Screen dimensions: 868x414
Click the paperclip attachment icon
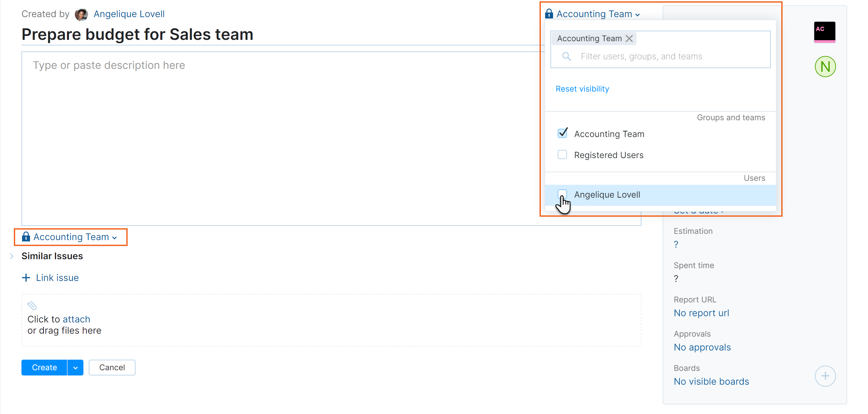(32, 305)
